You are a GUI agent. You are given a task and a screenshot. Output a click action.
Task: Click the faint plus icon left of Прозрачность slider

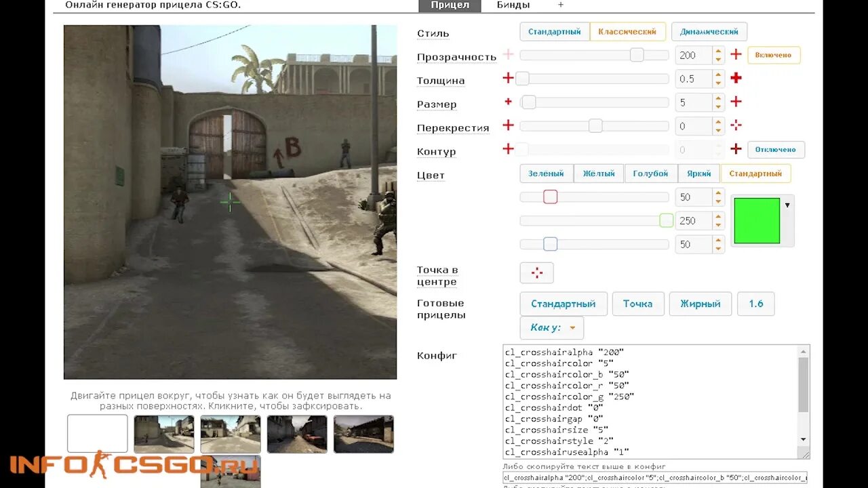coord(508,55)
